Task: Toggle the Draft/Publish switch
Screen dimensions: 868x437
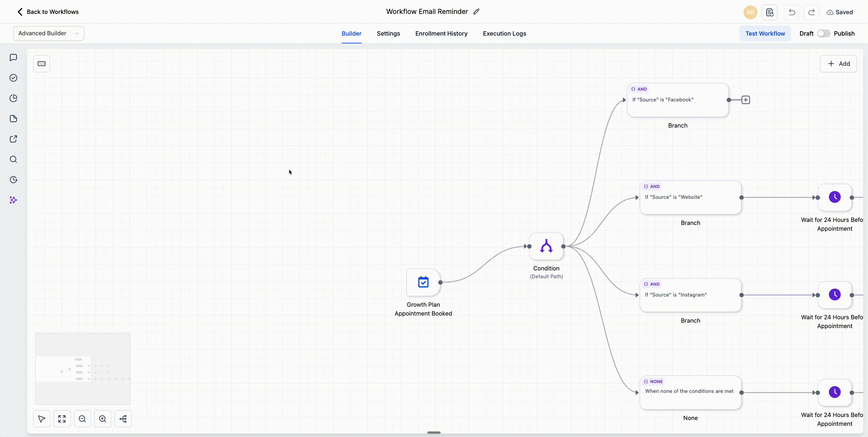Action: 823,34
